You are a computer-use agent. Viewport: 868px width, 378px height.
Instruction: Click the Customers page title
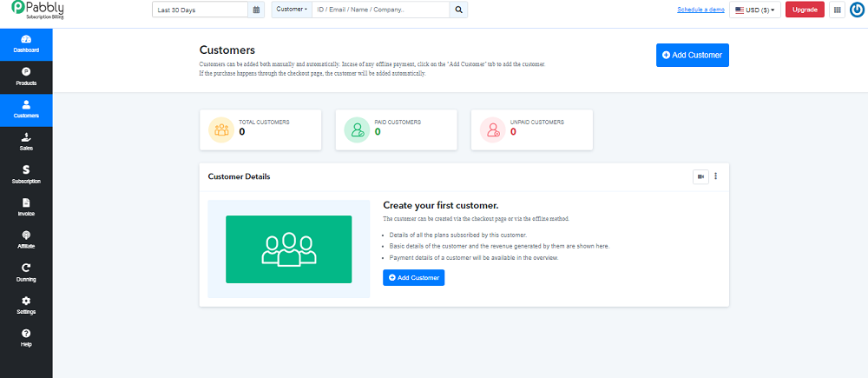coord(227,50)
